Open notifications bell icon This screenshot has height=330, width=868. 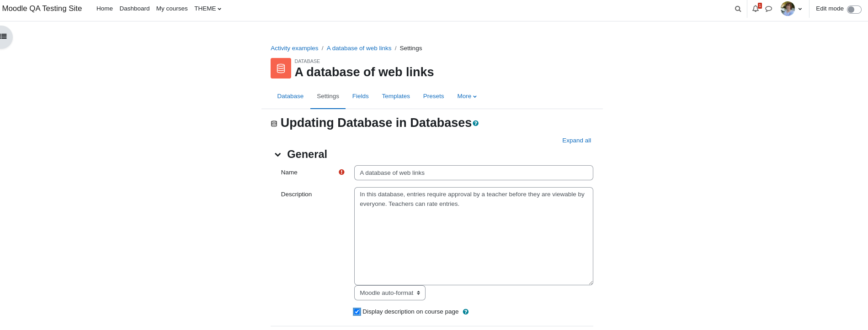(x=756, y=9)
